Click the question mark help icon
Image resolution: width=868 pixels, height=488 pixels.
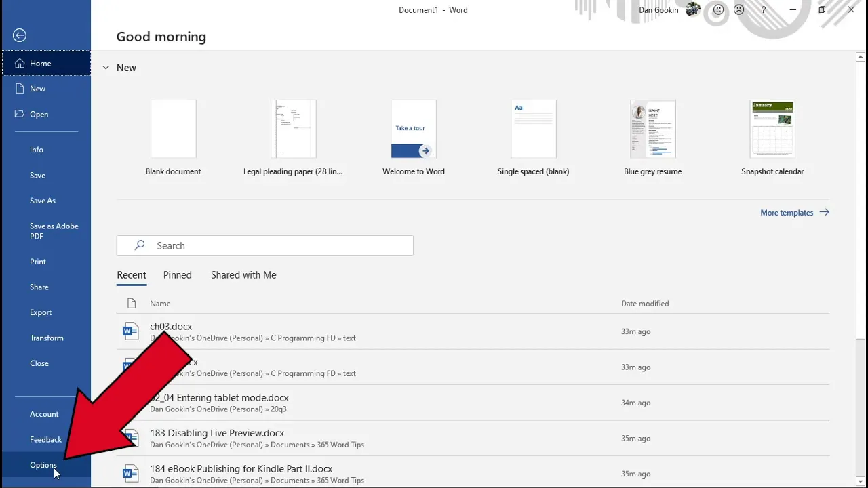click(x=764, y=10)
